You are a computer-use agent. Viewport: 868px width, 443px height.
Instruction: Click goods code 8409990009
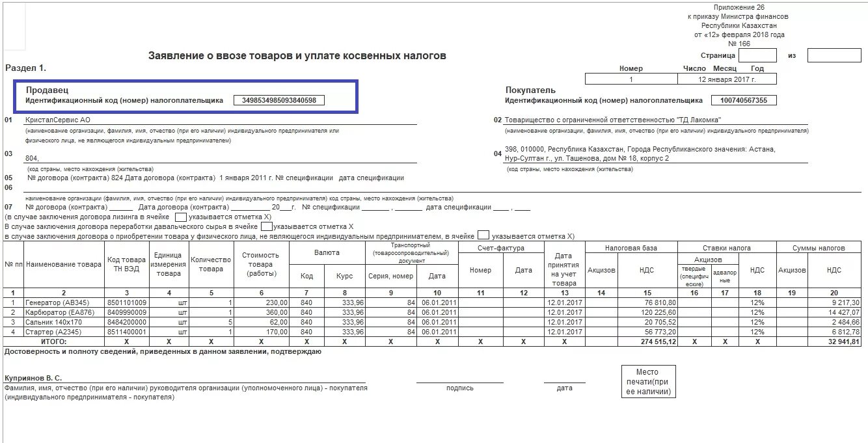127,312
